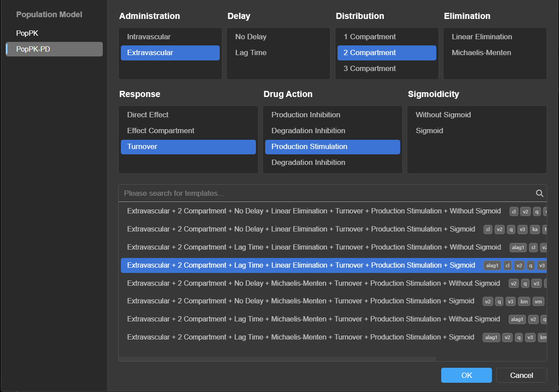Pick highlighted Lag Time + Linear Elimination + Sigmoid template
The width and height of the screenshot is (559, 392).
tap(334, 265)
